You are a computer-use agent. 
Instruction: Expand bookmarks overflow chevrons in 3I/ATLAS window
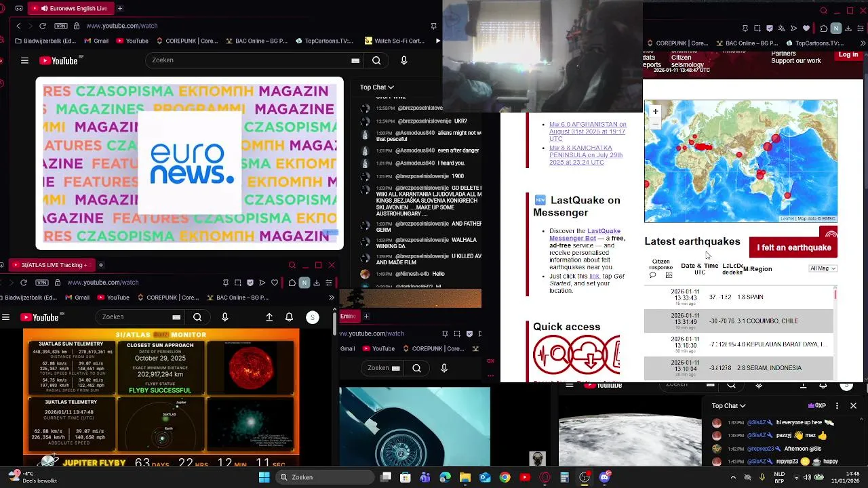331,298
